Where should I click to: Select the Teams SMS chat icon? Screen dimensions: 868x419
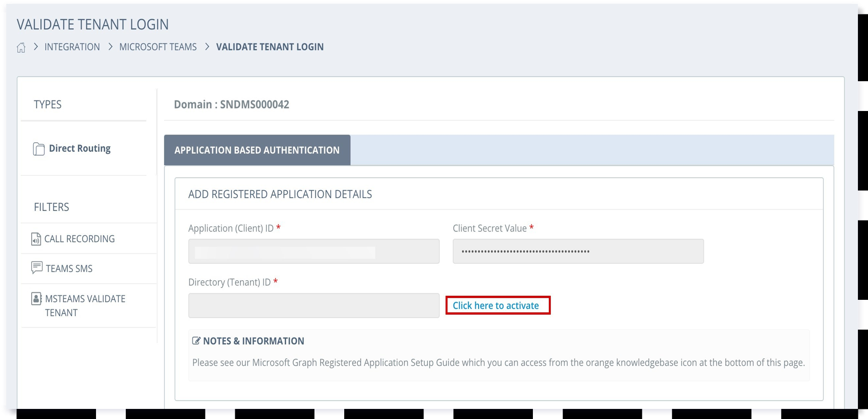click(x=36, y=268)
